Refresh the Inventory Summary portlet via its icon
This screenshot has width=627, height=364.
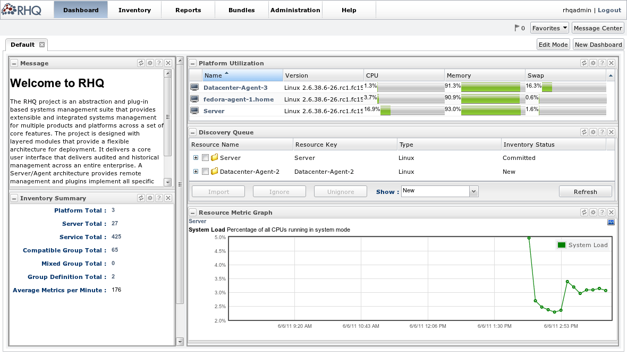141,198
